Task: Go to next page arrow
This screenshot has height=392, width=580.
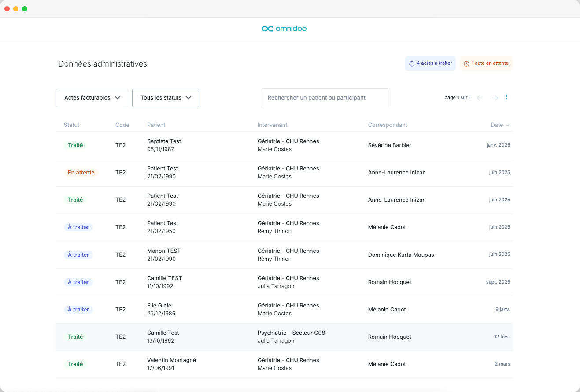Action: coord(495,98)
